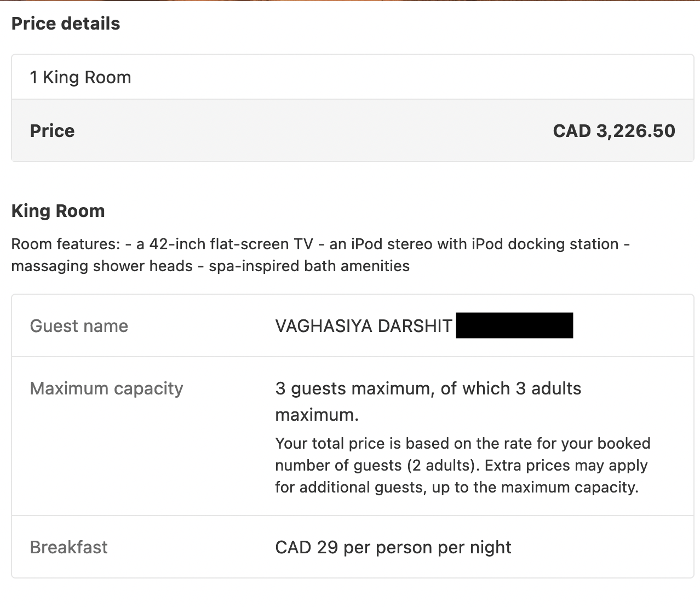Click the booked guests pricing note
This screenshot has height=607, width=700.
pyautogui.click(x=463, y=465)
